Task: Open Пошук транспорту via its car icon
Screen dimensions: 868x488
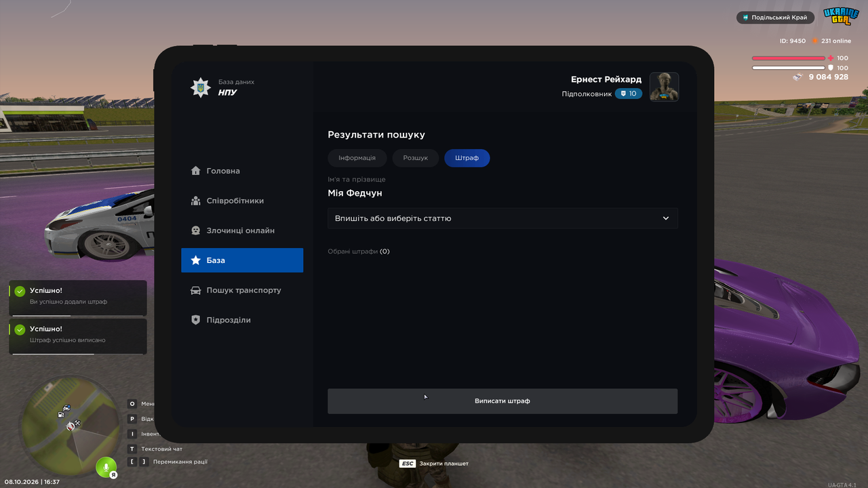Action: (196, 290)
